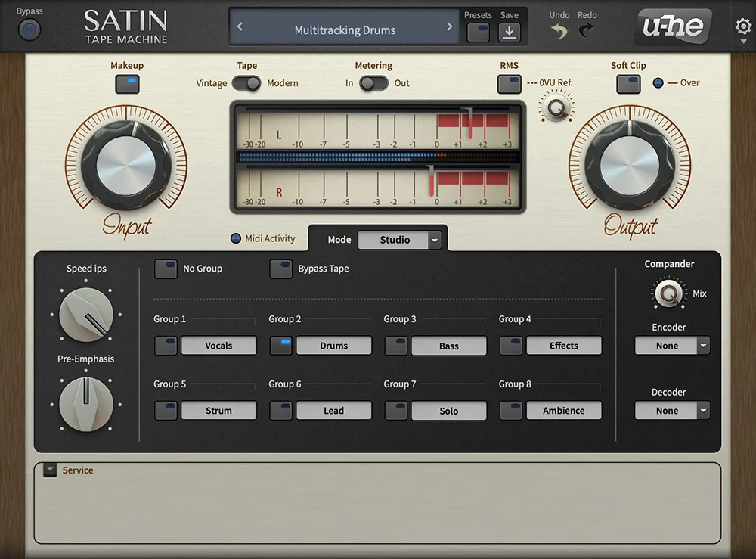Open the Mode dropdown showing Studio

(x=401, y=239)
